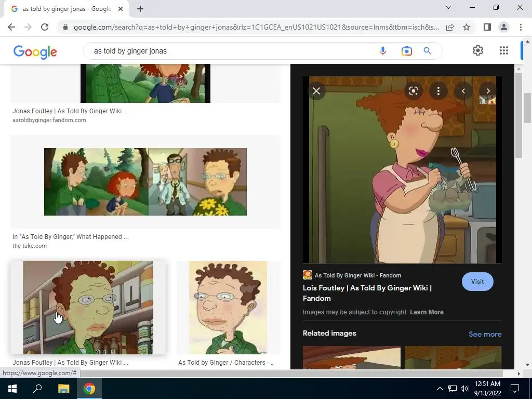Search by voice microphone icon
The width and height of the screenshot is (532, 399).
click(383, 51)
